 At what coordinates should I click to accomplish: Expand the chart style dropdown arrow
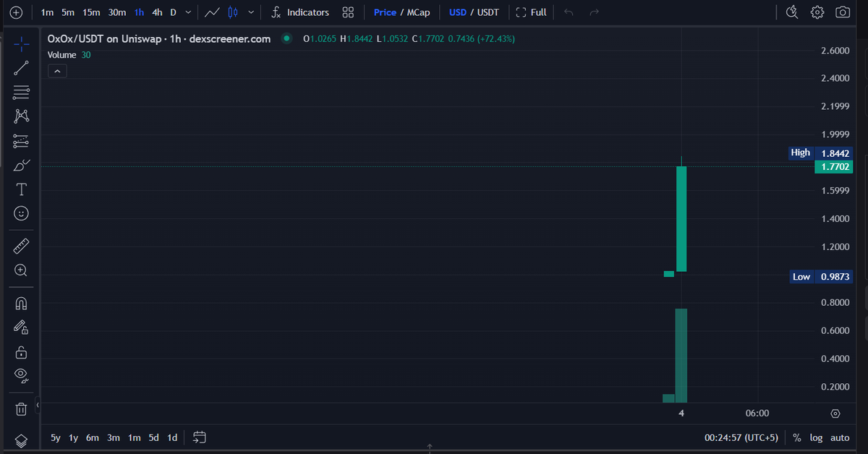click(x=251, y=12)
